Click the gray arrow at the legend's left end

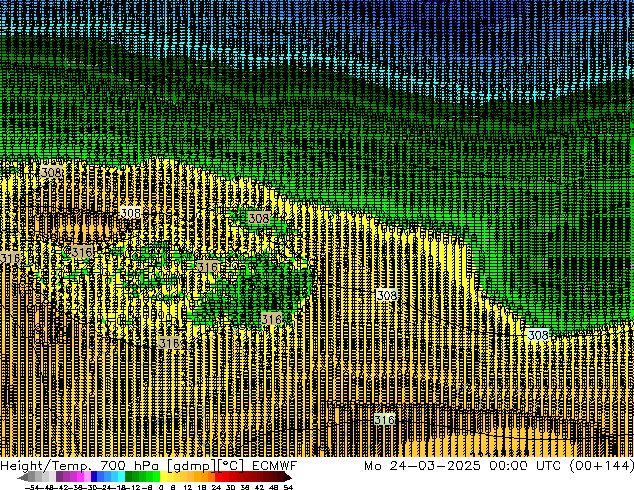[x=23, y=477]
